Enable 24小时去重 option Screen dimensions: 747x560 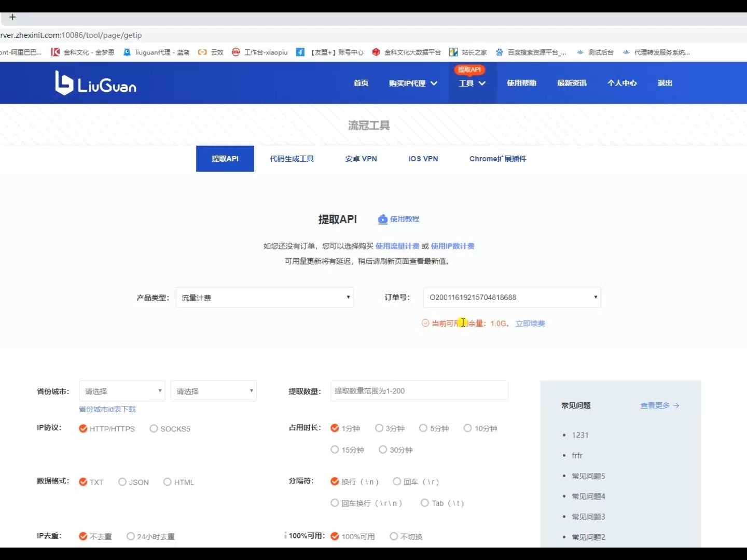(150, 537)
